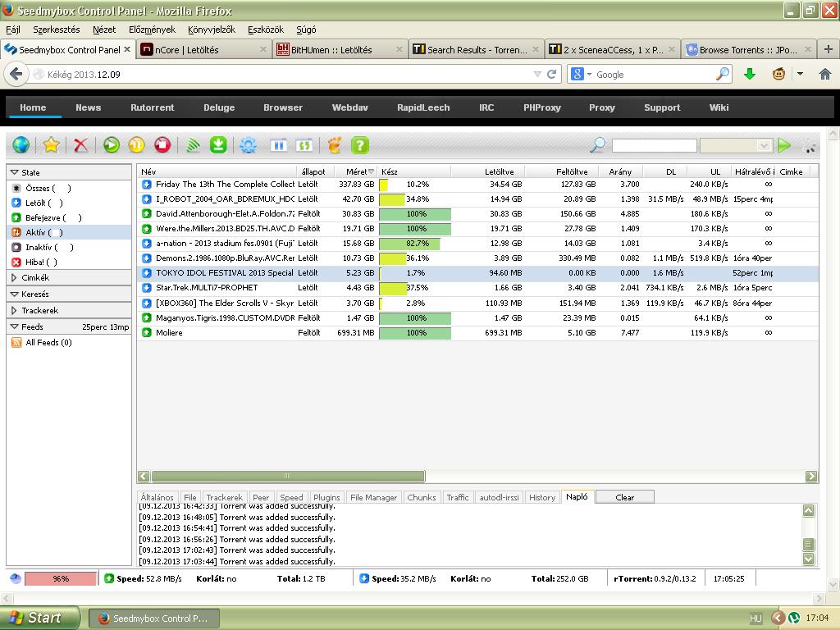The height and width of the screenshot is (630, 840).
Task: Expand the Cimkék panel
Action: 15,277
